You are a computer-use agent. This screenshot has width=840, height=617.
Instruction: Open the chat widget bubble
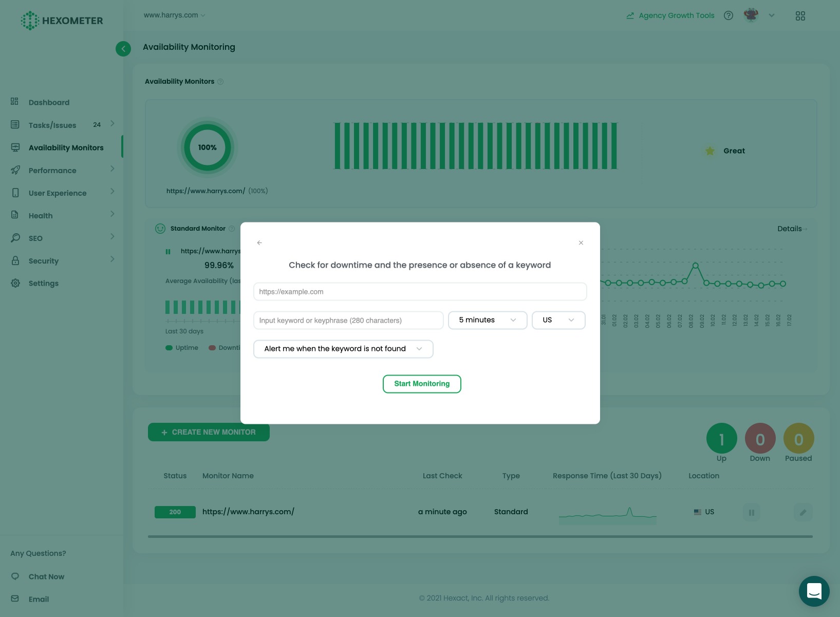[x=814, y=591]
